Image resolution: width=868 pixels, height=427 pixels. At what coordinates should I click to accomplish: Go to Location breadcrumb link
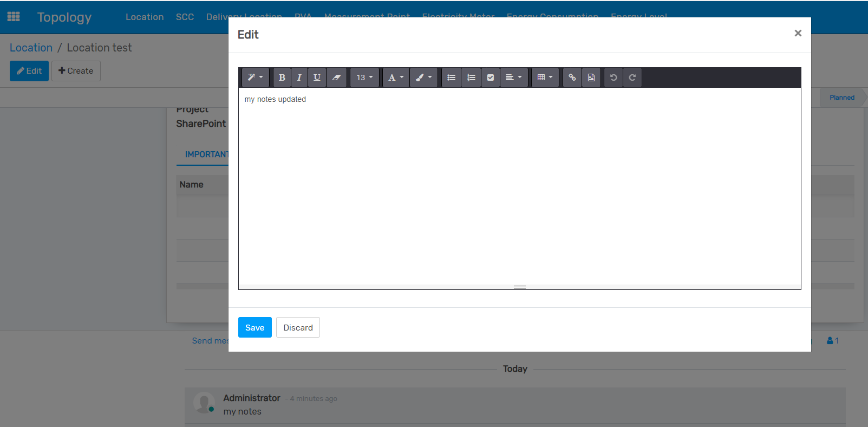tap(31, 48)
